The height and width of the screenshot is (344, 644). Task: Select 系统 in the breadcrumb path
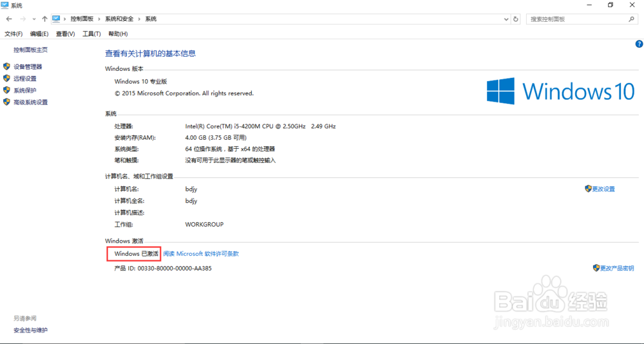pyautogui.click(x=151, y=19)
